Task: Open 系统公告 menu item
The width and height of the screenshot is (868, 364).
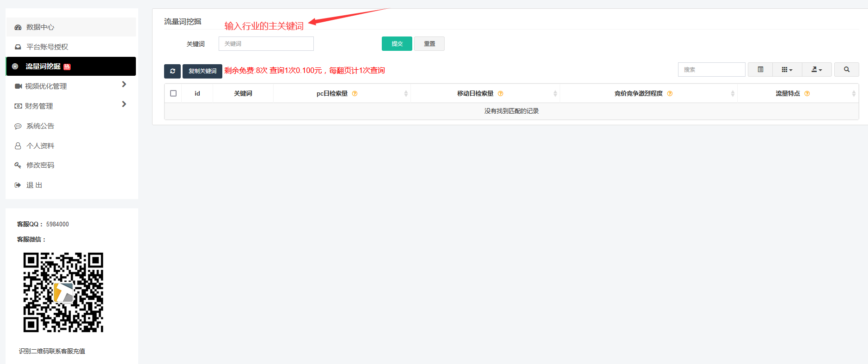Action: [71, 126]
